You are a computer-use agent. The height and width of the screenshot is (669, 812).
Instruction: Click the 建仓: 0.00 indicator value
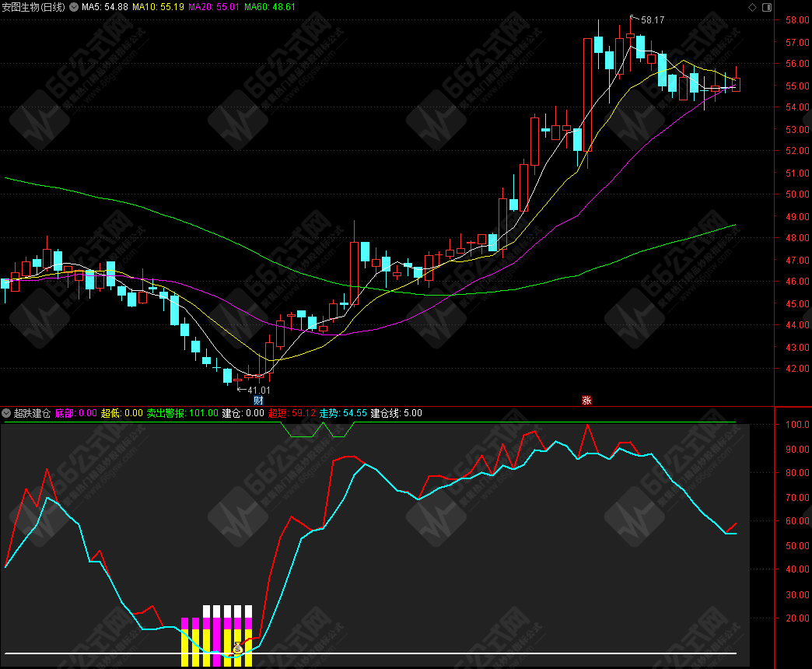pos(243,413)
